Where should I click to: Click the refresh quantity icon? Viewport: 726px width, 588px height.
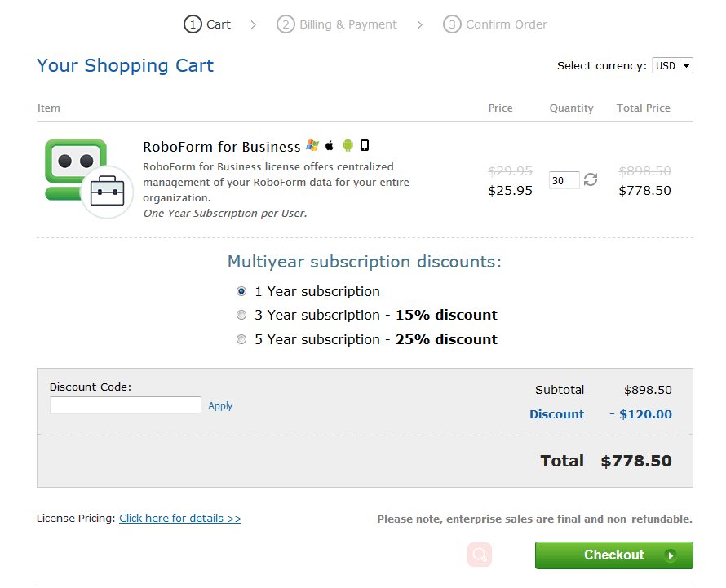point(591,179)
